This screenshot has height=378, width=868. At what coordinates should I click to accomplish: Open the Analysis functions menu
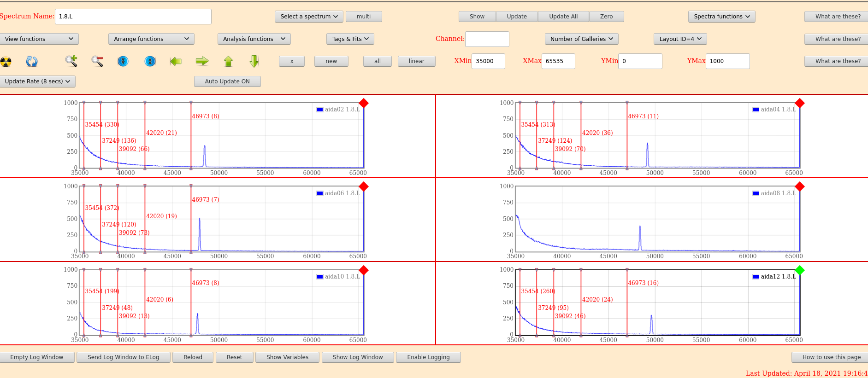(x=254, y=39)
